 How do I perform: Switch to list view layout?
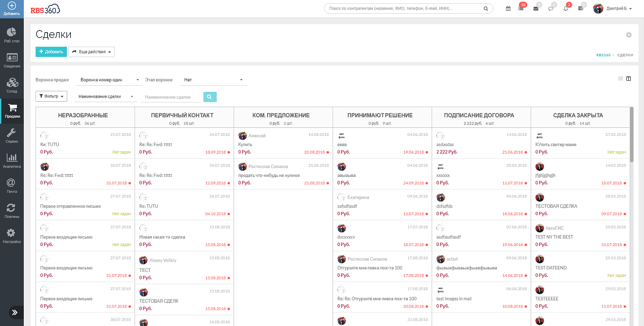coord(620,79)
